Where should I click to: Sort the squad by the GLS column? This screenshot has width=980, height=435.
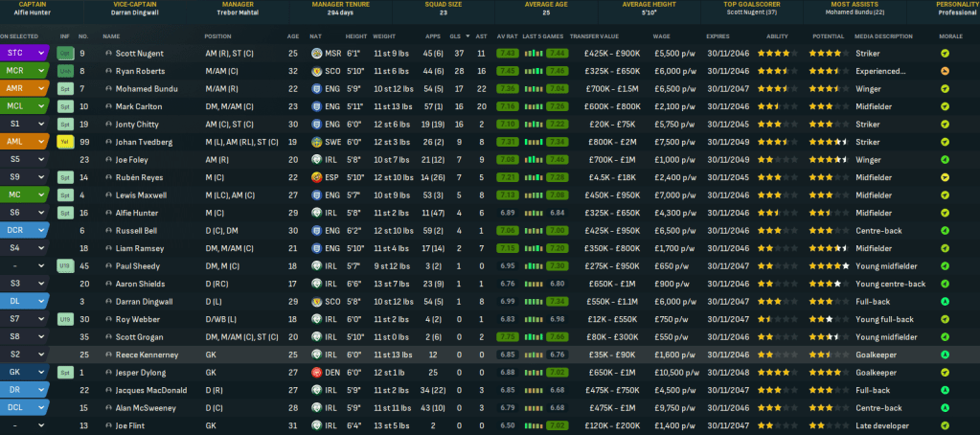[x=455, y=36]
